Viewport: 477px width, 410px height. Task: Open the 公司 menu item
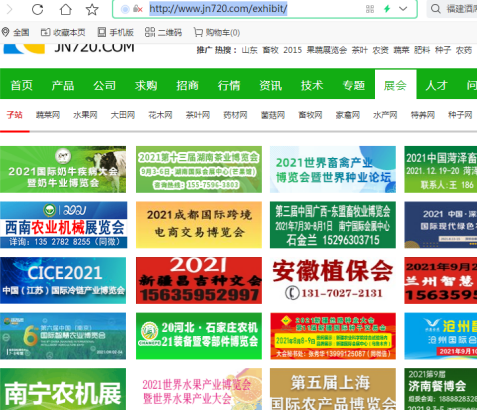104,85
